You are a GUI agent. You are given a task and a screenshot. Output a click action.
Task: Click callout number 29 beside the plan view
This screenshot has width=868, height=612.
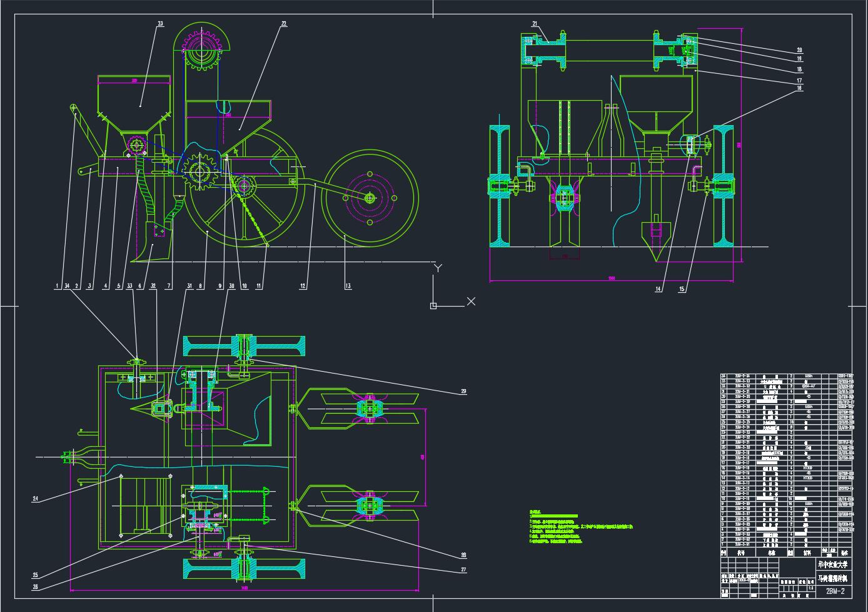(463, 392)
